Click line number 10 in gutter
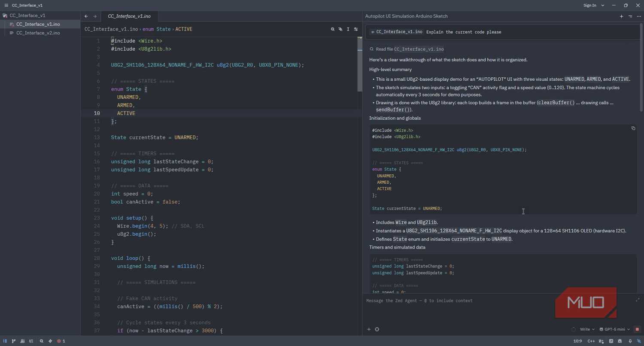Image resolution: width=644 pixels, height=346 pixels. (97, 113)
